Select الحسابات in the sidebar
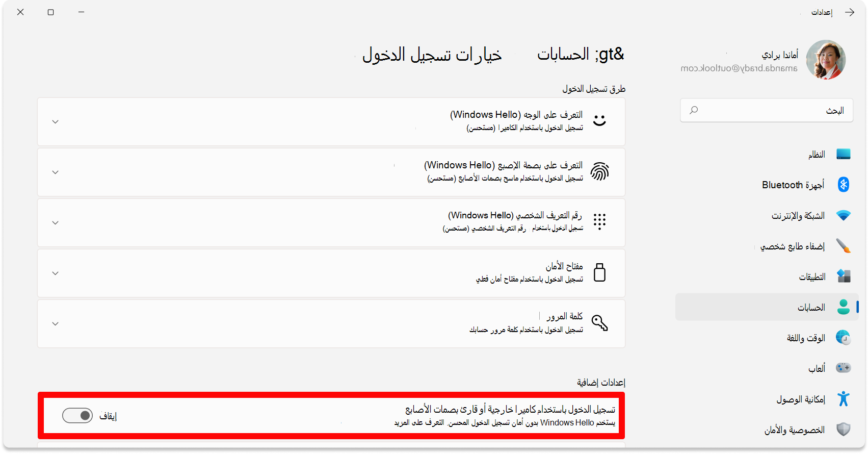Viewport: 868px width, 454px height. pos(767,307)
